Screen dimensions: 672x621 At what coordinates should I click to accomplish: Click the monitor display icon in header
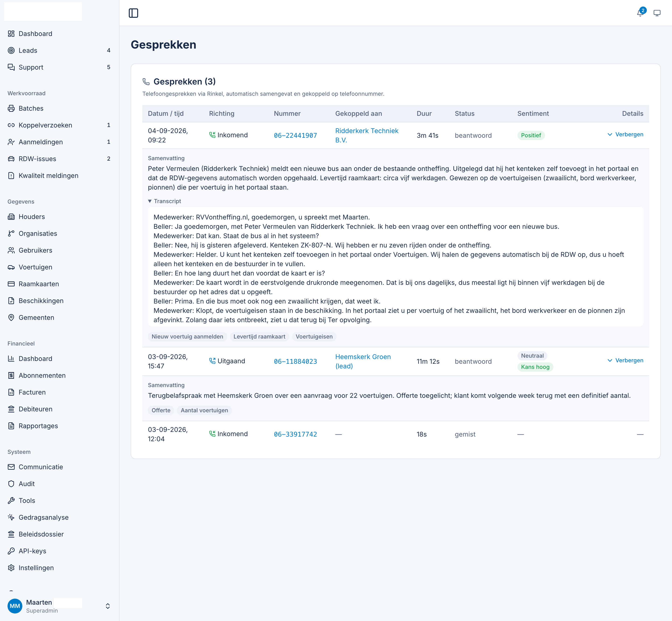[657, 13]
